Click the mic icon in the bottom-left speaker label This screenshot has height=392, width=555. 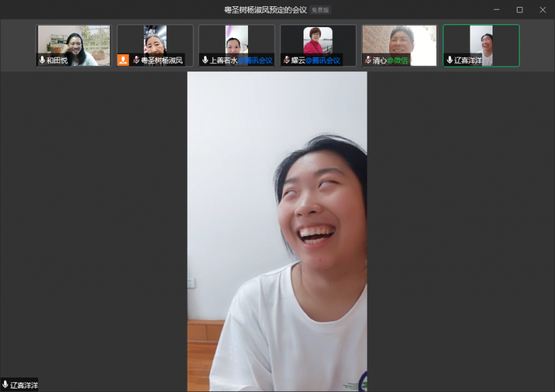click(x=6, y=384)
